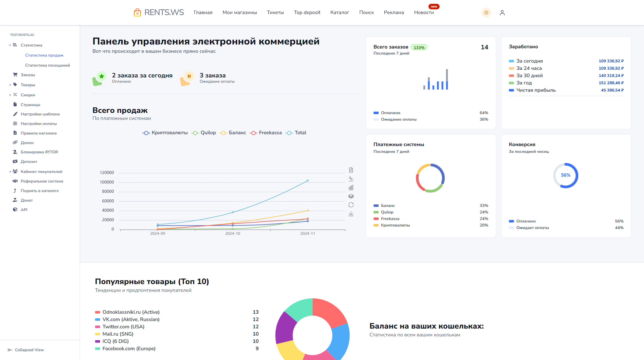Screen dimensions: 644x360
Task: Switch the sales chart to line type
Action: [x=351, y=179]
